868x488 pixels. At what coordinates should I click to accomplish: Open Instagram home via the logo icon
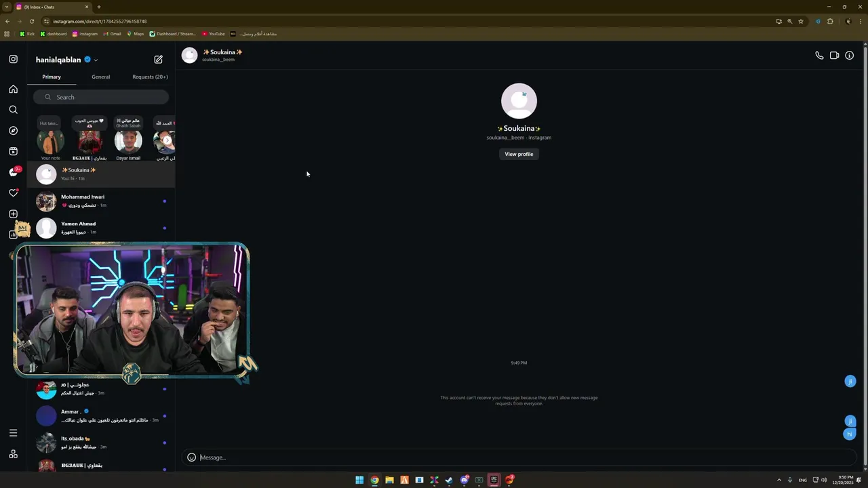pyautogui.click(x=13, y=59)
